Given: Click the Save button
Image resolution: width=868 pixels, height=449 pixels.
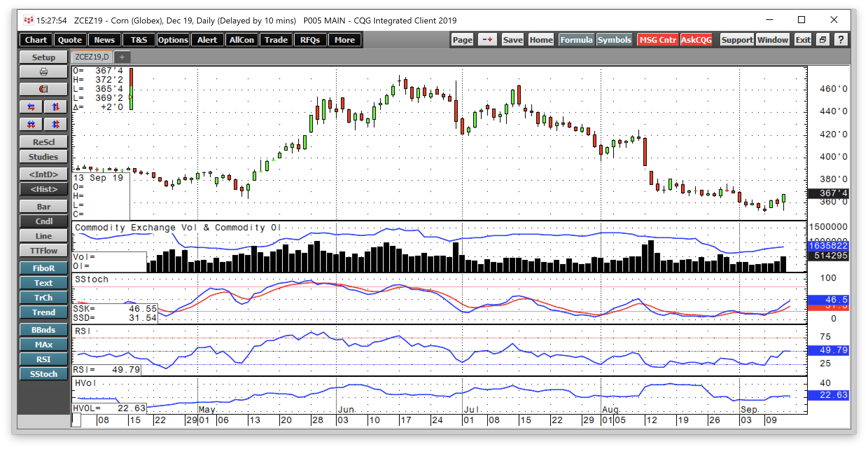Looking at the screenshot, I should pos(513,40).
